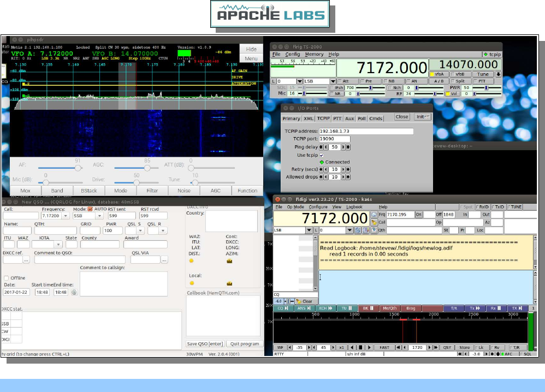Switch to the PTT tab in I/O Ports

tap(337, 118)
